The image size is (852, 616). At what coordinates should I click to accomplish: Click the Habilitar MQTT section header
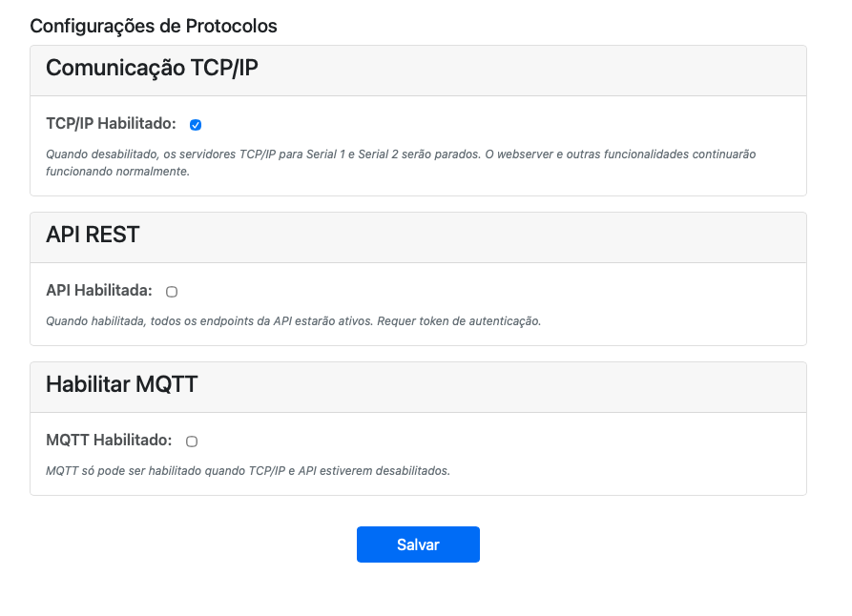point(121,384)
